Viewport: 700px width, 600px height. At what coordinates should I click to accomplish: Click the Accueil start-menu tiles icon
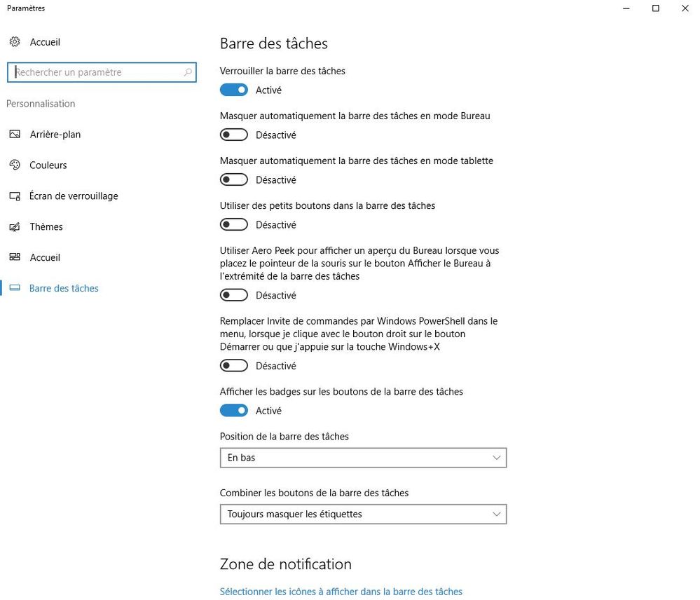click(15, 258)
